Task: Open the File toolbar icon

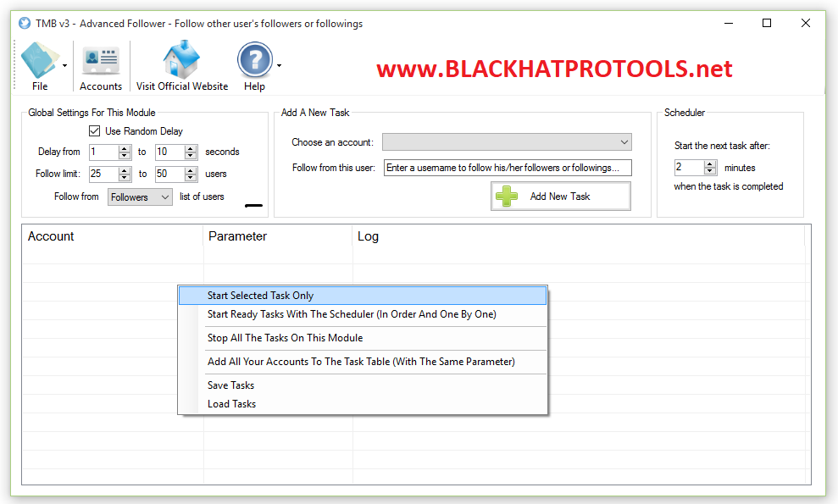Action: click(39, 61)
